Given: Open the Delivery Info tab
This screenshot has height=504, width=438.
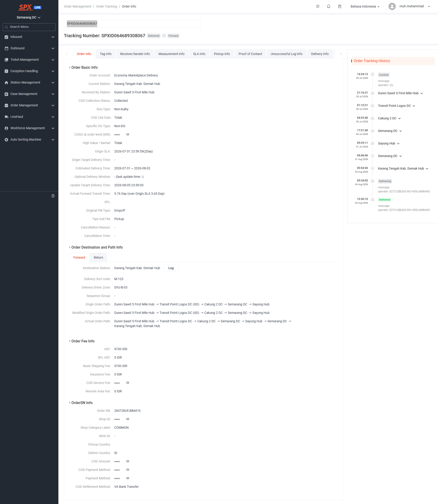Looking at the screenshot, I should [x=319, y=54].
